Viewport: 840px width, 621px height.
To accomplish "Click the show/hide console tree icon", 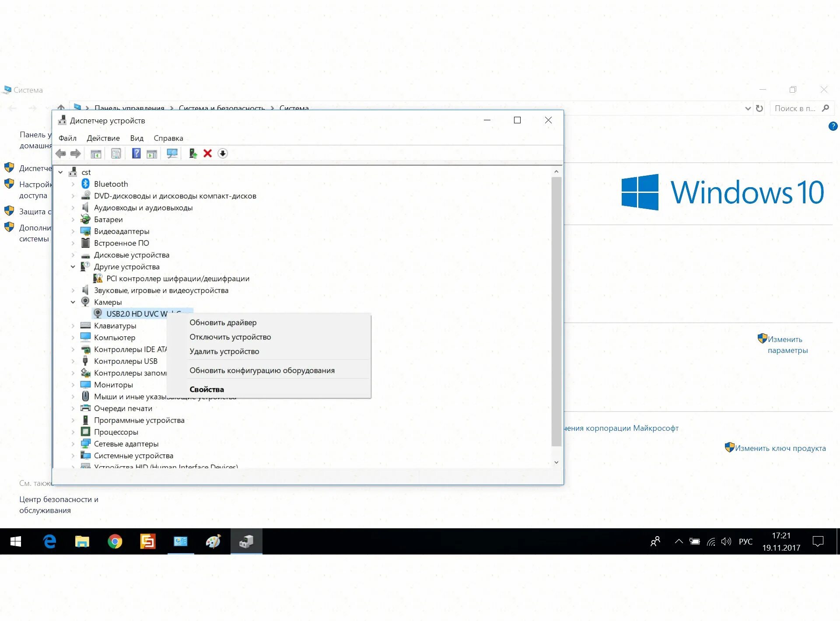I will pyautogui.click(x=96, y=154).
